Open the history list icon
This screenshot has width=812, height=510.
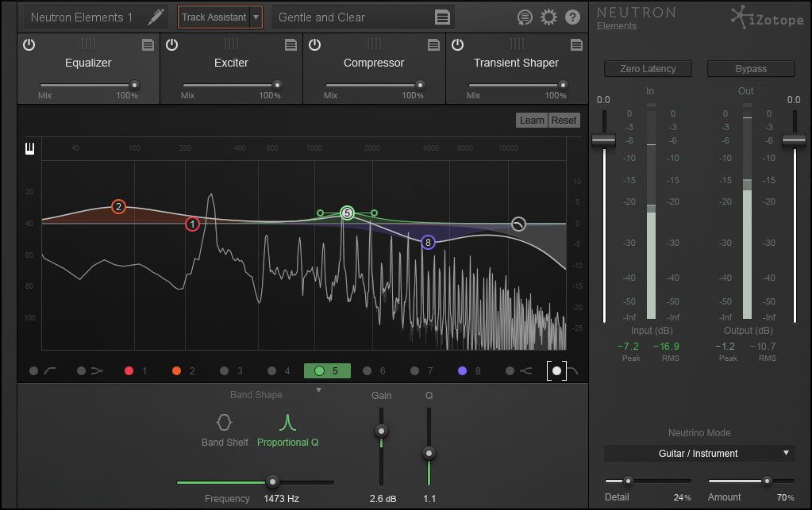tap(525, 17)
